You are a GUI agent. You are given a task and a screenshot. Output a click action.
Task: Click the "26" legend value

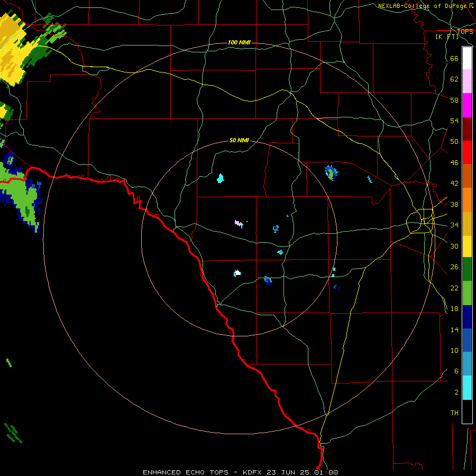click(x=454, y=267)
